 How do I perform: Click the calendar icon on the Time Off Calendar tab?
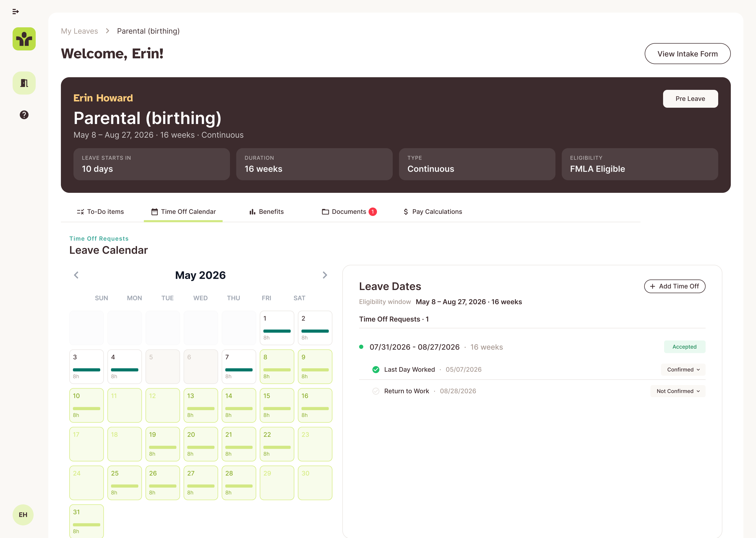[x=155, y=212]
